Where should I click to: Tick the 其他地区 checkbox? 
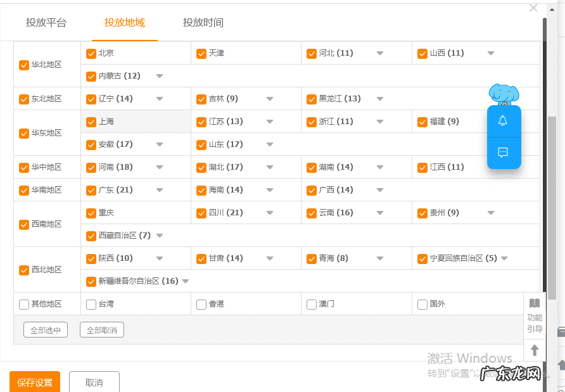[x=24, y=304]
